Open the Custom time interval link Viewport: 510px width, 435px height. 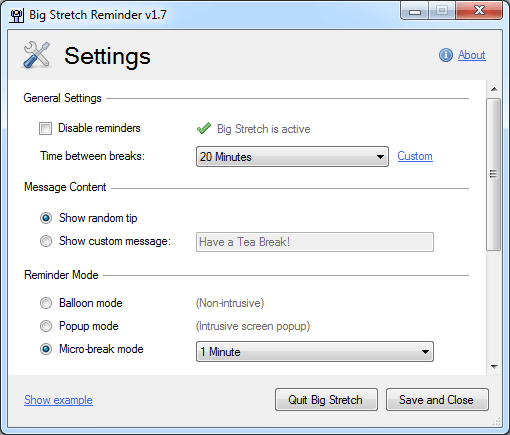pos(415,156)
